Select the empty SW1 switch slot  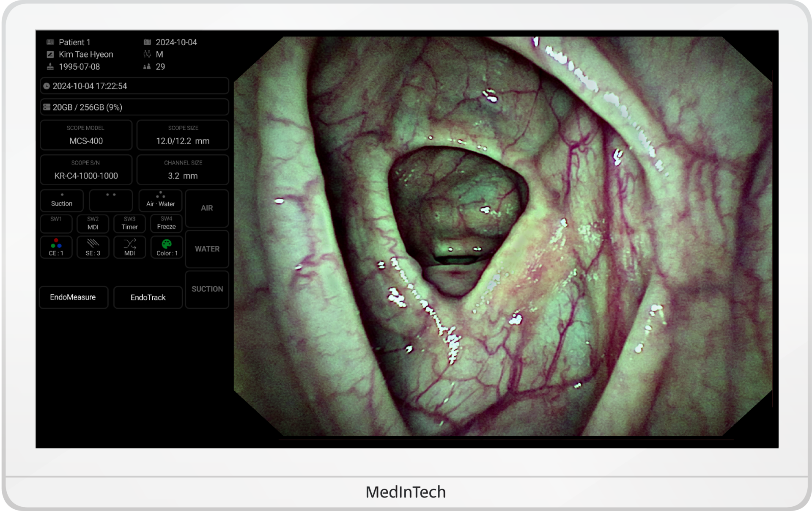[x=56, y=223]
